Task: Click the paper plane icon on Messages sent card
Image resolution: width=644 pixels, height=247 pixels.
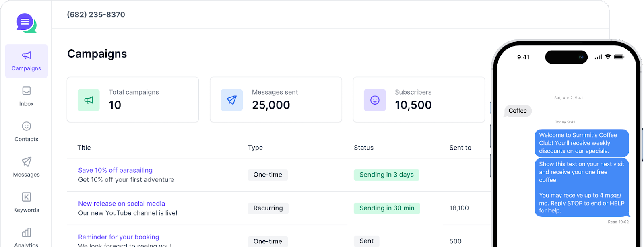Action: [232, 100]
